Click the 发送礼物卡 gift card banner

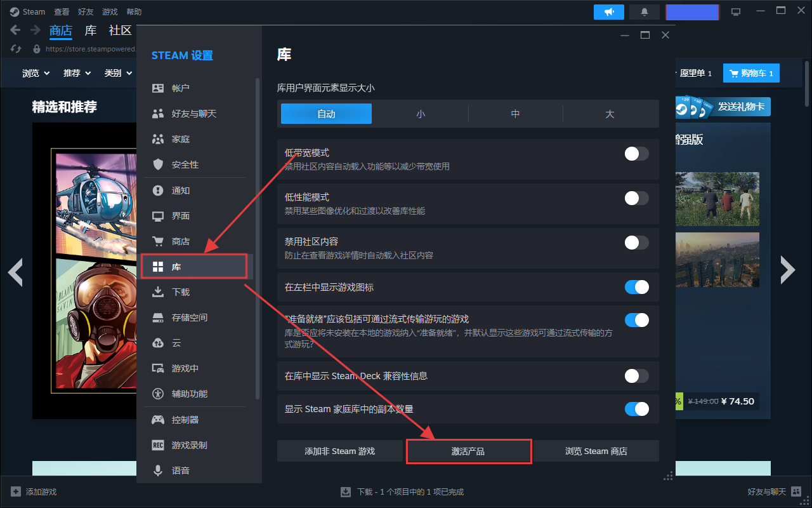click(x=723, y=107)
